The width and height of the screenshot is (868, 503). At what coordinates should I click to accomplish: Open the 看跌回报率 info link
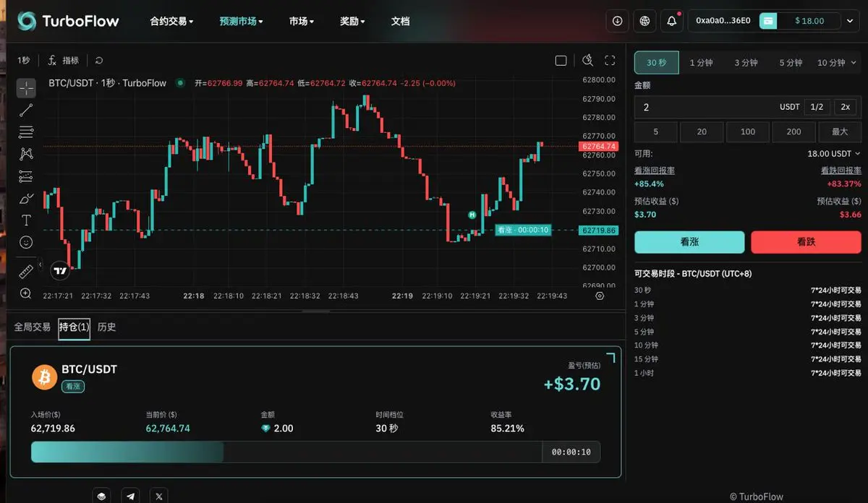[x=841, y=171]
